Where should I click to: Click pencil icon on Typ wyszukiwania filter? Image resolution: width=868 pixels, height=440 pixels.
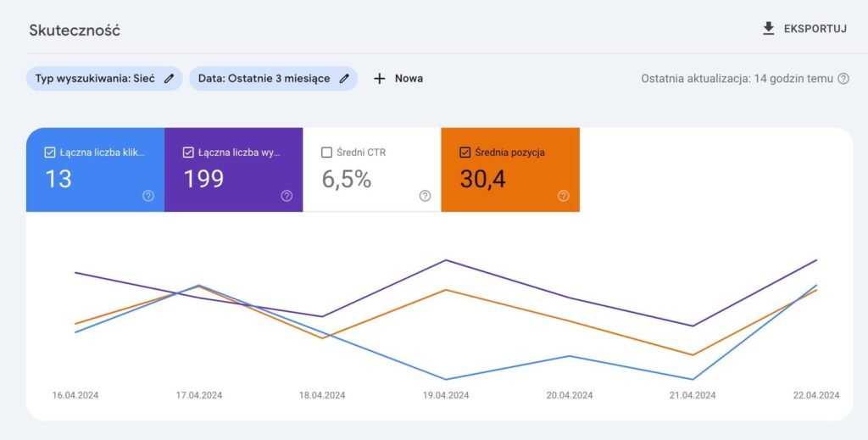point(170,79)
